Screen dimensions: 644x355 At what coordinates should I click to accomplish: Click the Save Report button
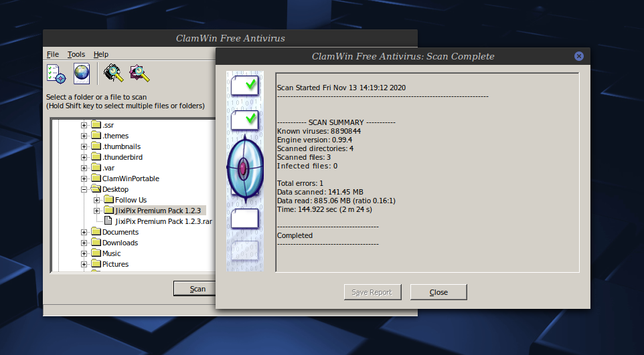[x=372, y=292]
